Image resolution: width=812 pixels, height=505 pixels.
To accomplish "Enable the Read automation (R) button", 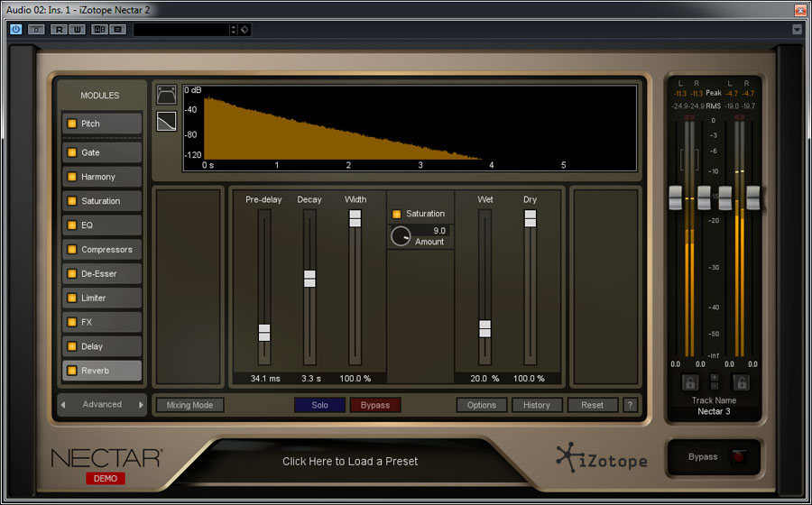I will tap(59, 30).
